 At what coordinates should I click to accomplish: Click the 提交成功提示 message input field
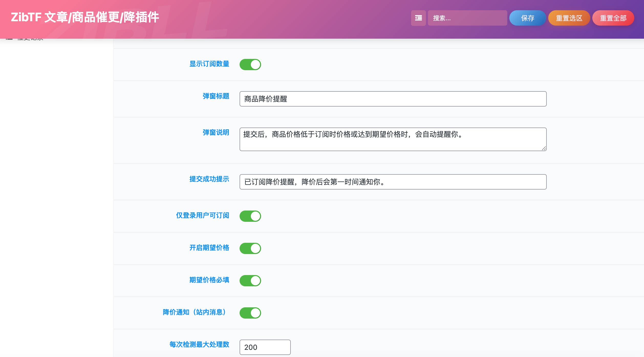[x=392, y=182]
